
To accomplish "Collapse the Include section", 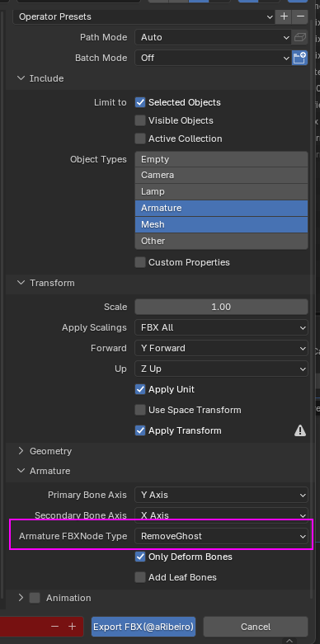I will point(21,78).
